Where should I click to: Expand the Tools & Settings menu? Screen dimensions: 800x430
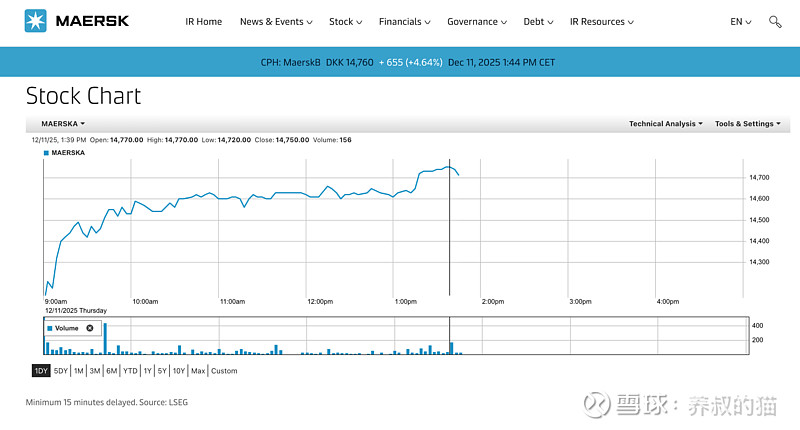click(x=747, y=124)
